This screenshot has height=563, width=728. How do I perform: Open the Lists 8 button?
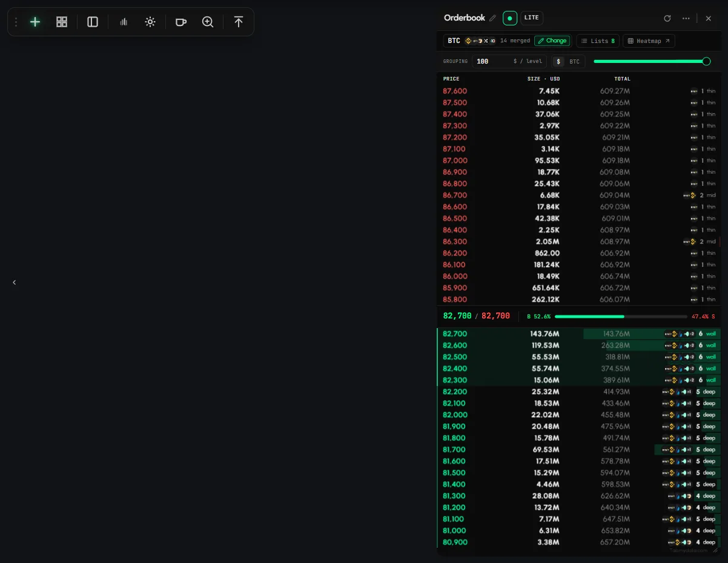pyautogui.click(x=598, y=41)
